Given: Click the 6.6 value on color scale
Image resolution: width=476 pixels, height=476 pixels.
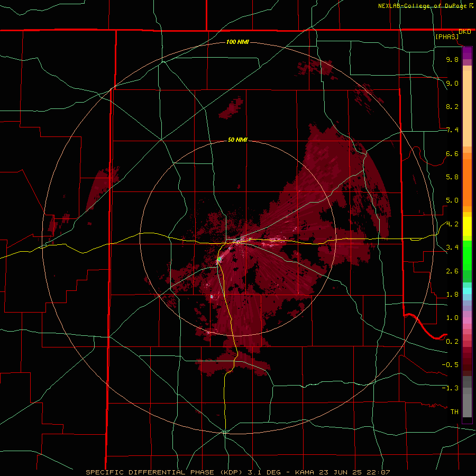Looking at the screenshot, I should [x=452, y=153].
